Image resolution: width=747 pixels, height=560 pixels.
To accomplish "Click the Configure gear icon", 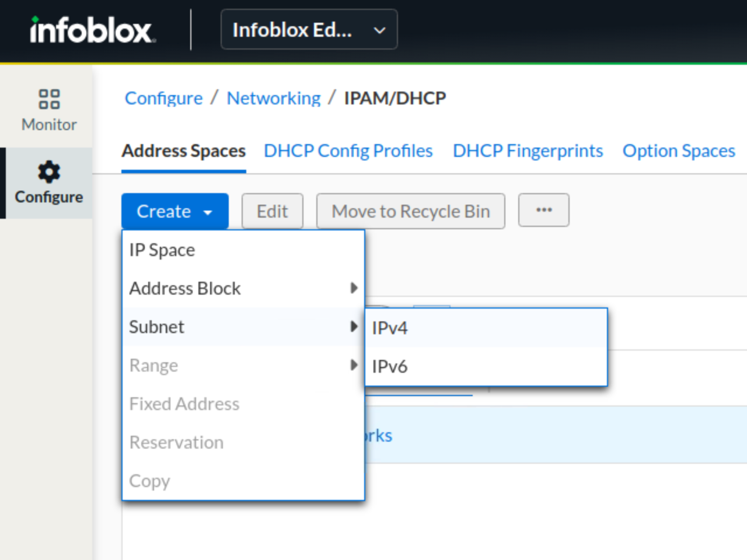I will tap(49, 172).
